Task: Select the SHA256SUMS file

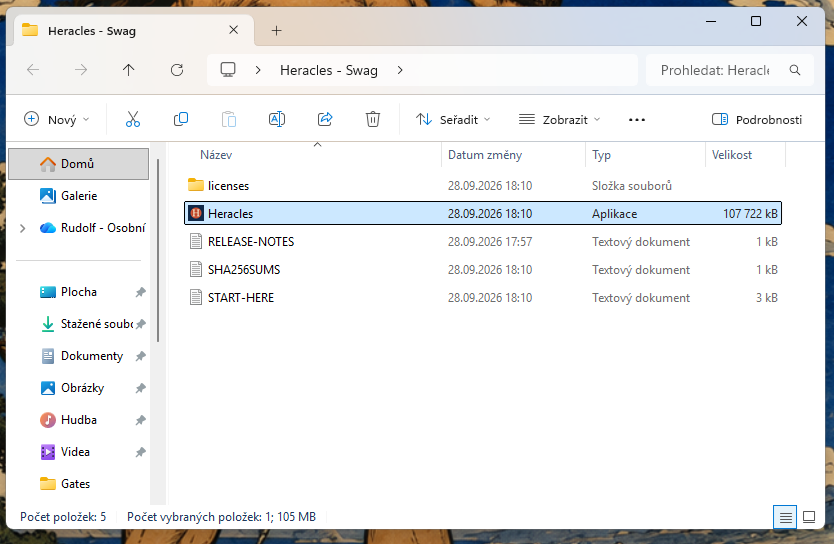Action: 483,270
